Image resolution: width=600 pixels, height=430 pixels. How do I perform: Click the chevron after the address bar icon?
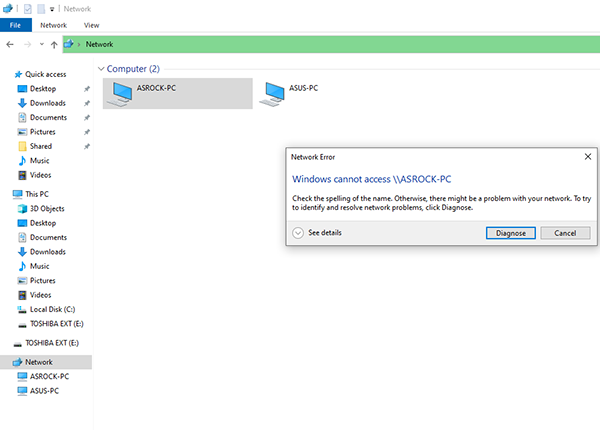pyautogui.click(x=79, y=44)
